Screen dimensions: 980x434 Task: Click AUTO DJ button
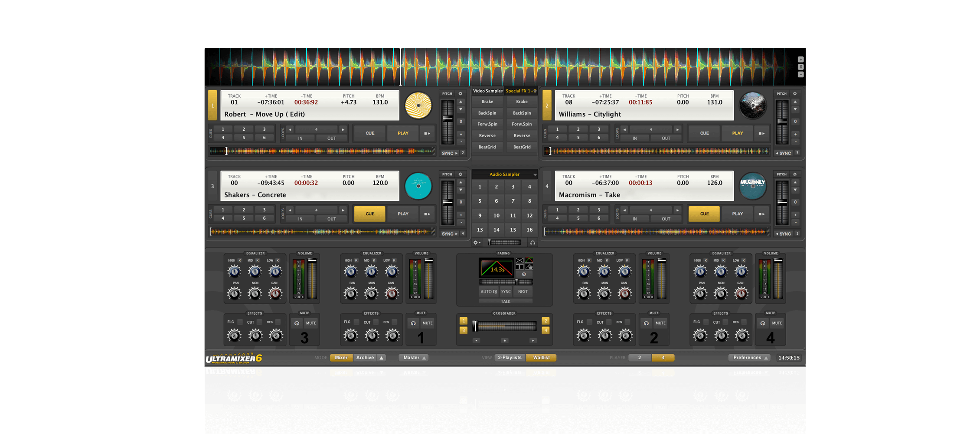[489, 292]
